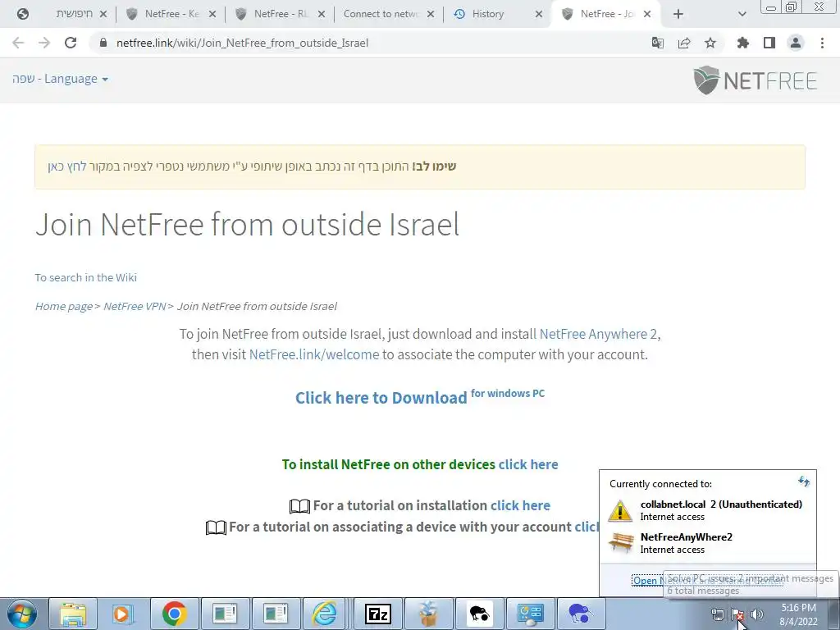Open the 7-Zip taskbar icon
Viewport: 840px width, 630px height.
click(x=377, y=614)
